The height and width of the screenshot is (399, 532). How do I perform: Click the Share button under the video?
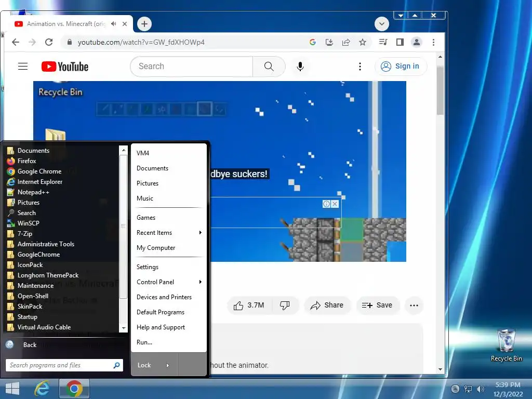point(327,305)
